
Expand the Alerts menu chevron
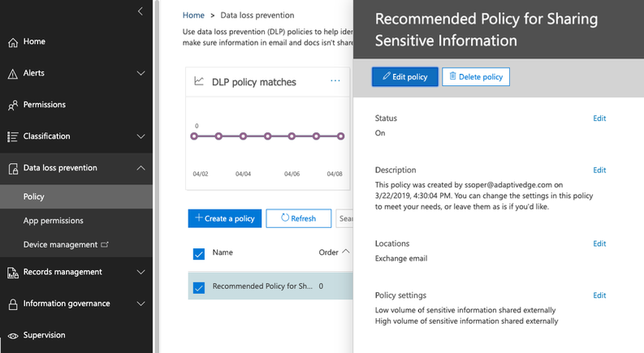click(140, 74)
